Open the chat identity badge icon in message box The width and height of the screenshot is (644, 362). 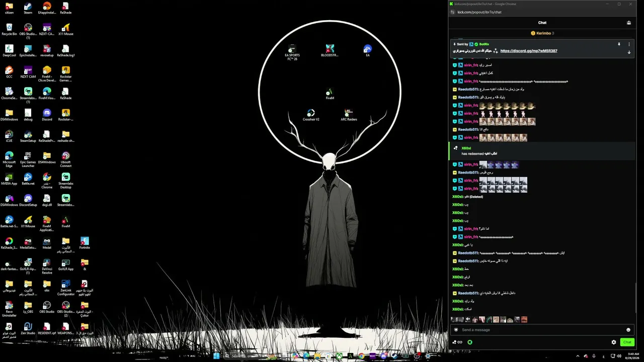click(456, 330)
